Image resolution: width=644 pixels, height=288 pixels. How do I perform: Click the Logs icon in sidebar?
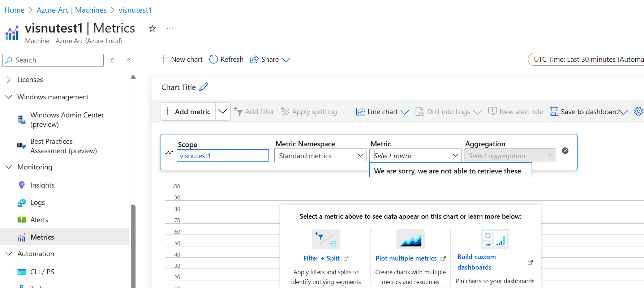point(22,202)
